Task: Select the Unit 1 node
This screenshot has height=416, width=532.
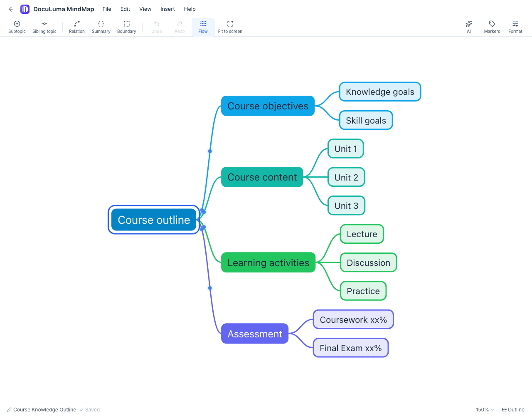Action: 346,149
